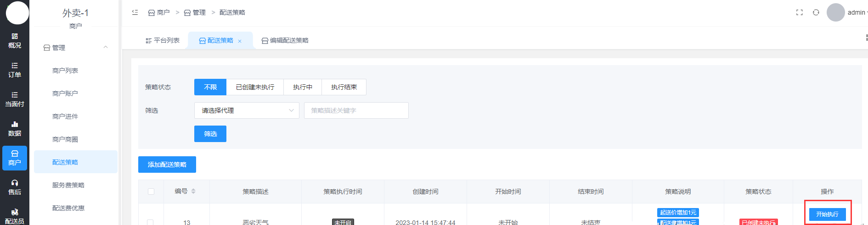
Task: Toggle fullscreen mode icon
Action: point(800,12)
